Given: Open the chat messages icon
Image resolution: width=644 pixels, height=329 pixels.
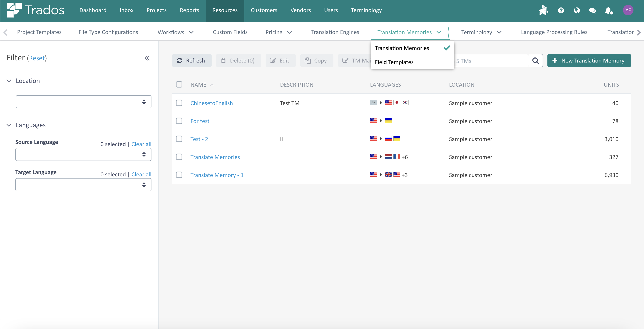Looking at the screenshot, I should point(592,11).
